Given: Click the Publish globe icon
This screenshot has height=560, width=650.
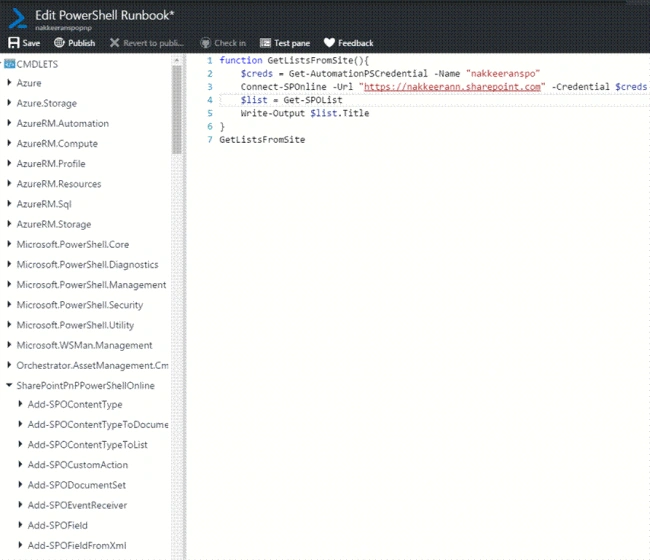Looking at the screenshot, I should coord(59,42).
